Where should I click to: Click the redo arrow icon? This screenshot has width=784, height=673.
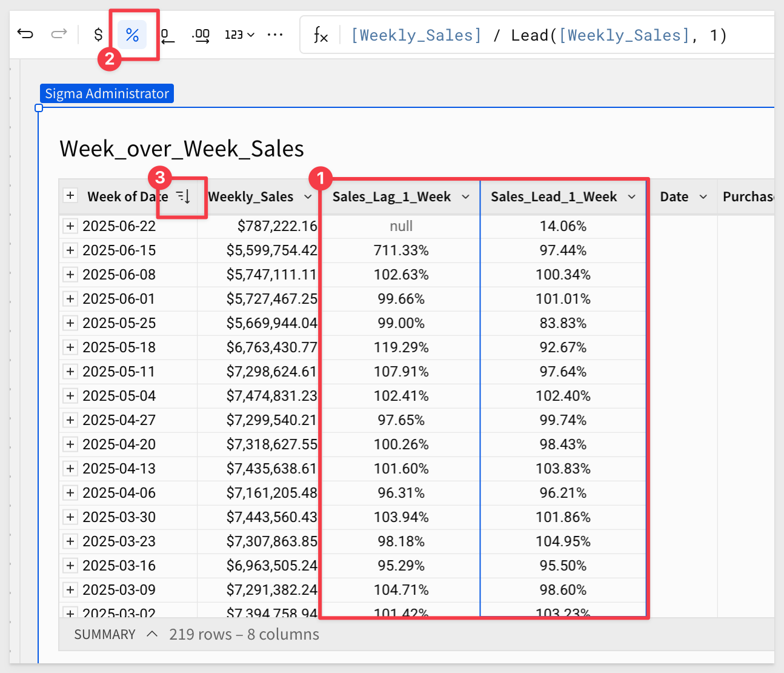click(x=59, y=34)
